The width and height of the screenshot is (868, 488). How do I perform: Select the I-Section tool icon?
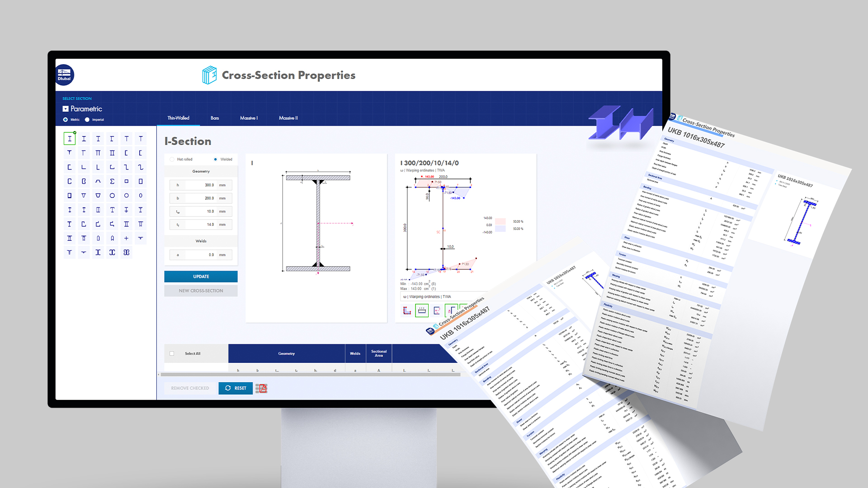(69, 139)
